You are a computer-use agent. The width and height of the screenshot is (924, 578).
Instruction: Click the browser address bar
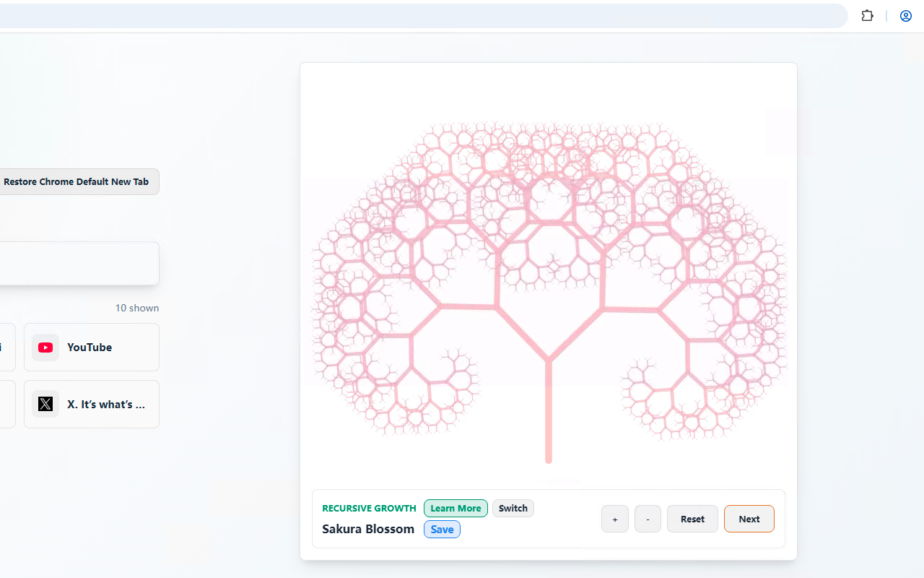pos(423,16)
